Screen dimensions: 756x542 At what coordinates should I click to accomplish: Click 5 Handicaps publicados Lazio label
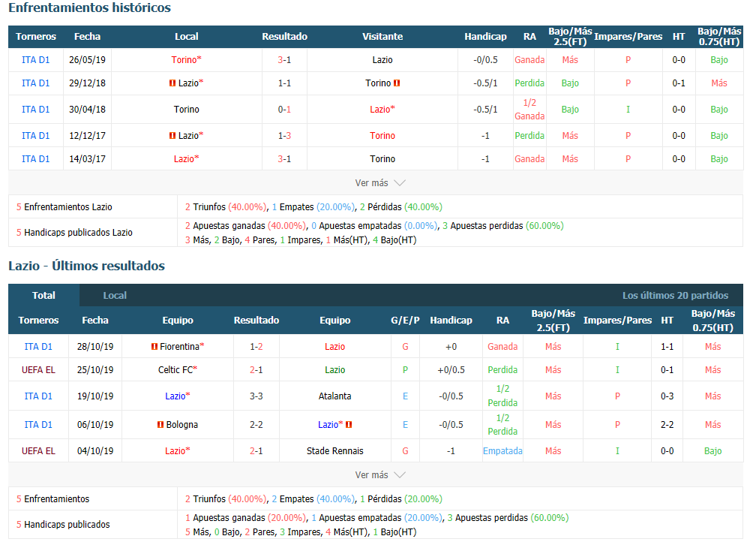[x=74, y=233]
